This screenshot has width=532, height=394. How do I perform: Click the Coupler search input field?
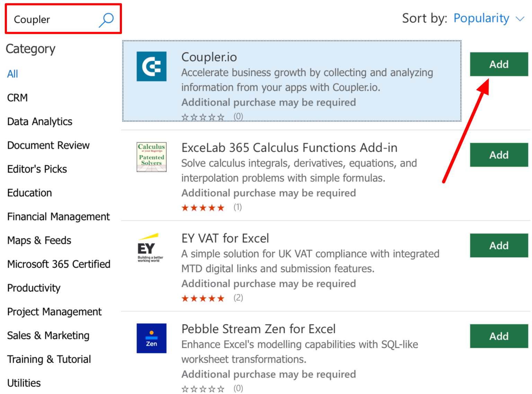[x=52, y=19]
